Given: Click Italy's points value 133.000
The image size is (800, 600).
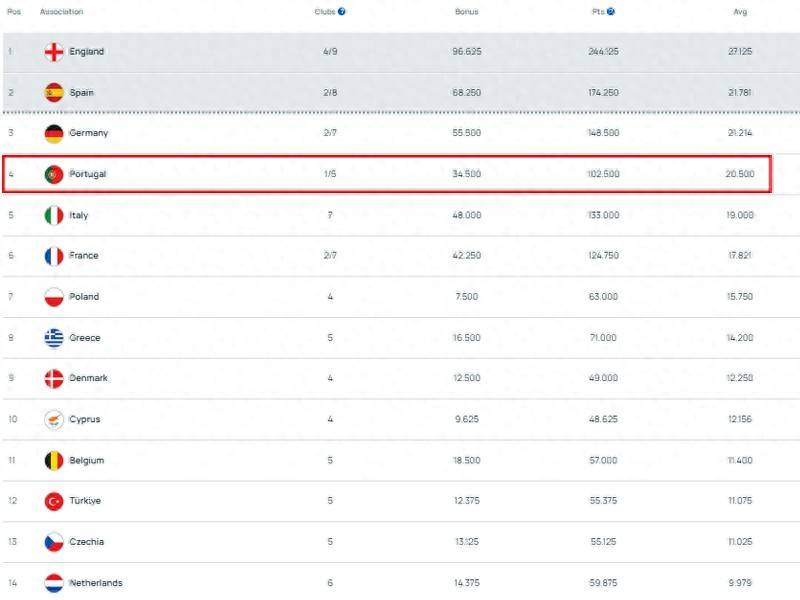Looking at the screenshot, I should point(604,215).
